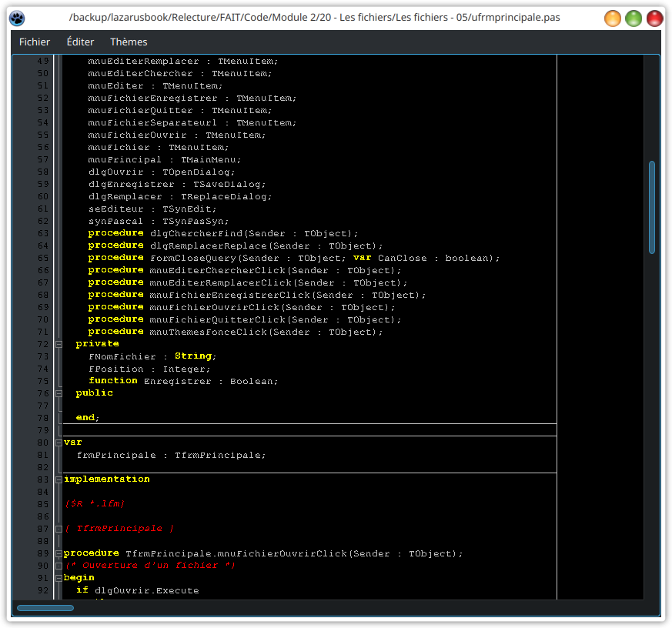Minimize the window with the orange button
The height and width of the screenshot is (628, 672).
click(x=613, y=18)
